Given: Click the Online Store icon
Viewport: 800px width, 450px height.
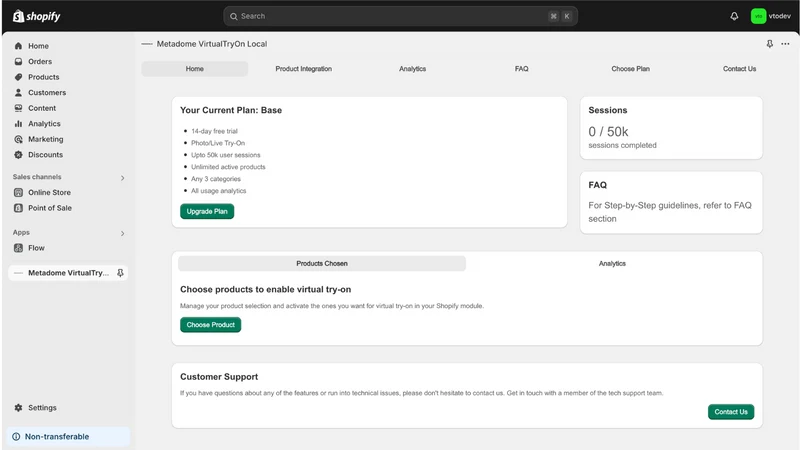Looking at the screenshot, I should click(18, 192).
